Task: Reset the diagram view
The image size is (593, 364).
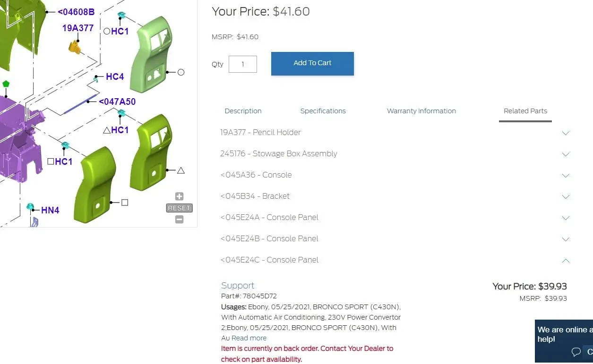Action: click(179, 208)
